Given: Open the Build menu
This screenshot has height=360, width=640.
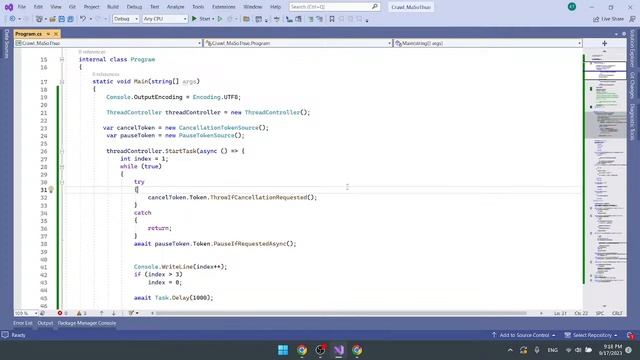Looking at the screenshot, I should pyautogui.click(x=113, y=7).
